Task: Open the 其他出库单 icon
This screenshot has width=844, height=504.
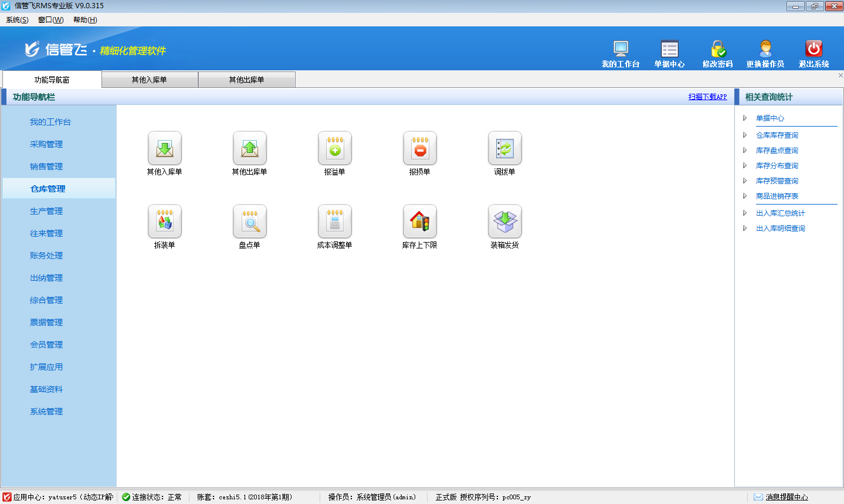Action: (x=249, y=148)
